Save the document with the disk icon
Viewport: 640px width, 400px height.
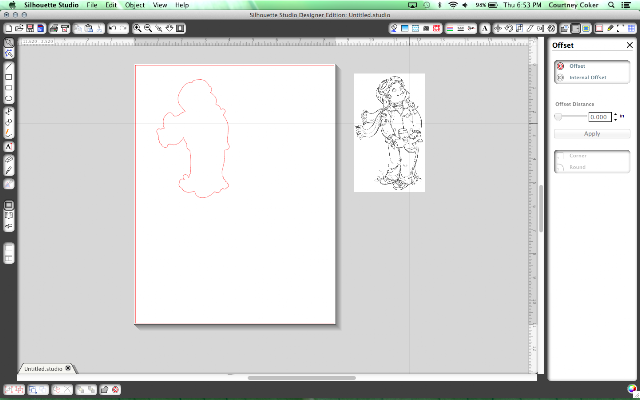coord(30,28)
